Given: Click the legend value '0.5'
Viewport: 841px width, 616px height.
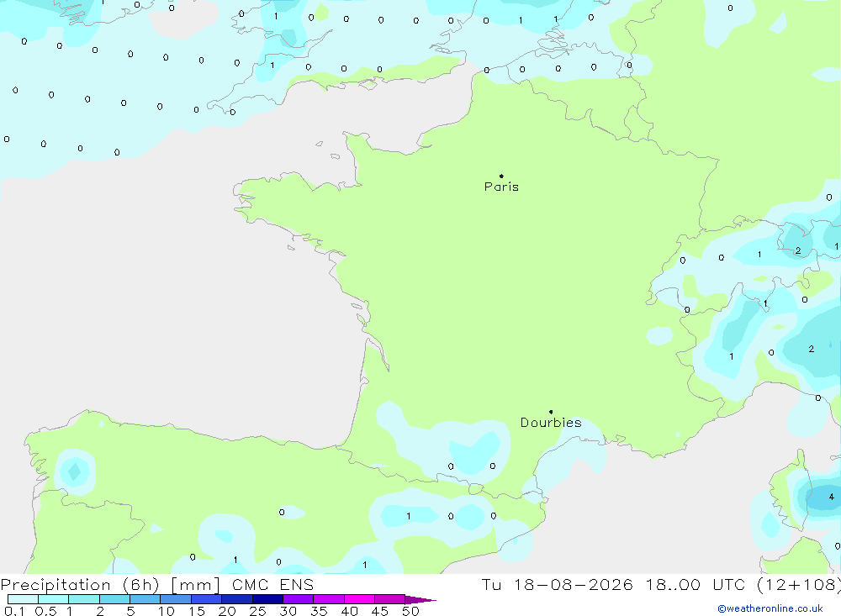Looking at the screenshot, I should tap(45, 611).
